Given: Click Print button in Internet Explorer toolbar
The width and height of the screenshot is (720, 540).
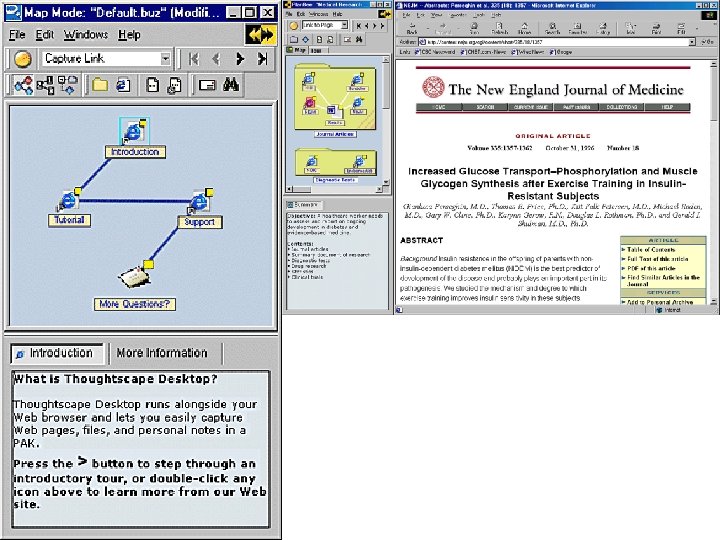Looking at the screenshot, I should (x=656, y=28).
